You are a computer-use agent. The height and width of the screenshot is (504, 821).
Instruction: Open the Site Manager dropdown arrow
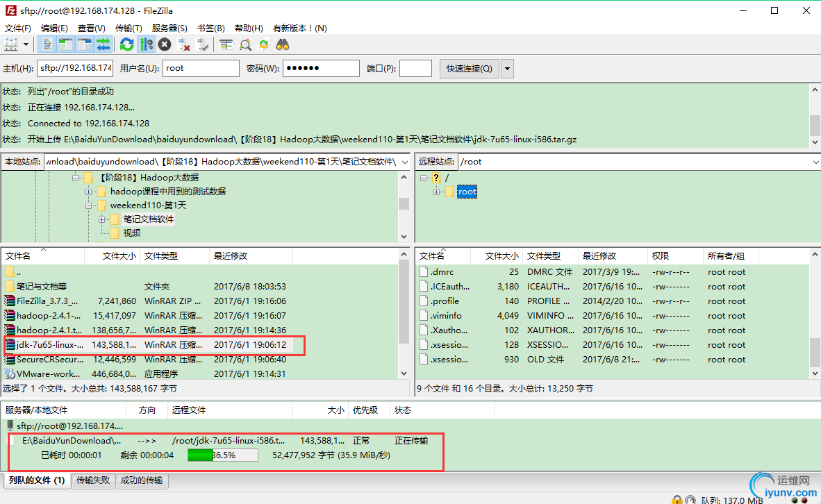26,45
